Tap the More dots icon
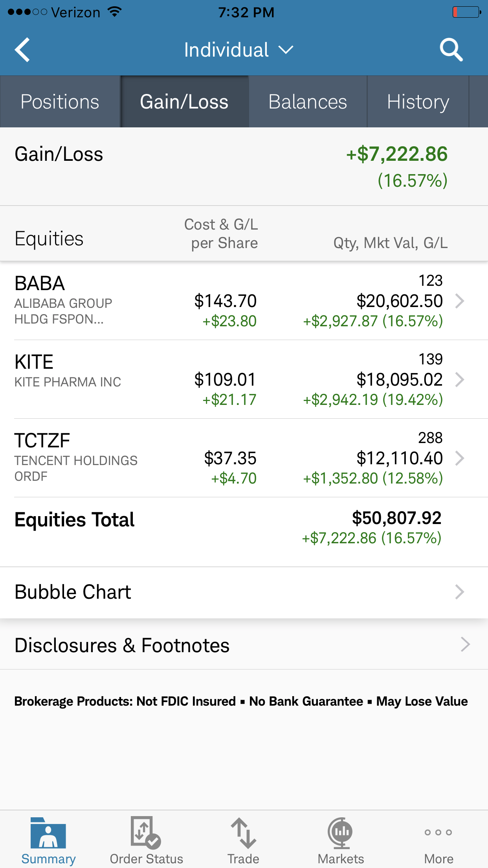The image size is (488, 868). [438, 832]
